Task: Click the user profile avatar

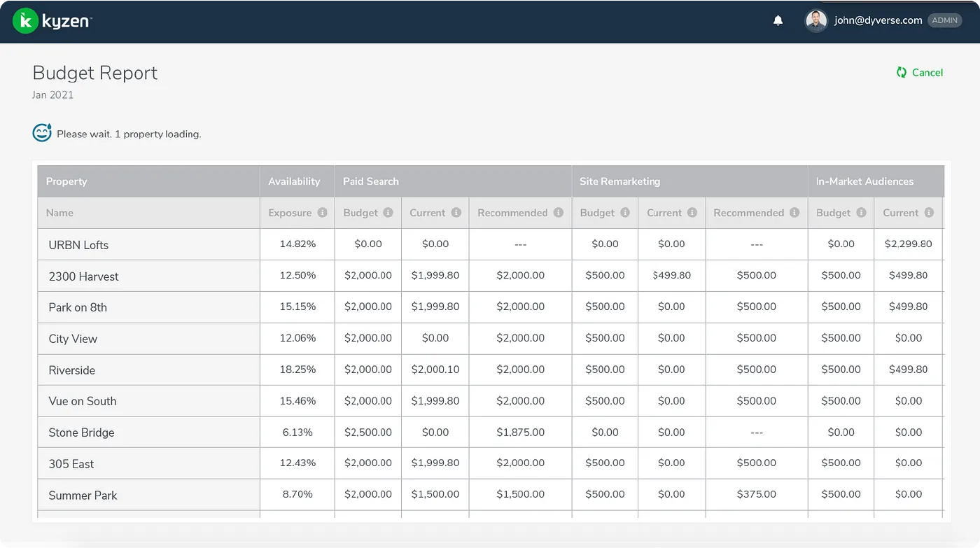Action: point(816,21)
